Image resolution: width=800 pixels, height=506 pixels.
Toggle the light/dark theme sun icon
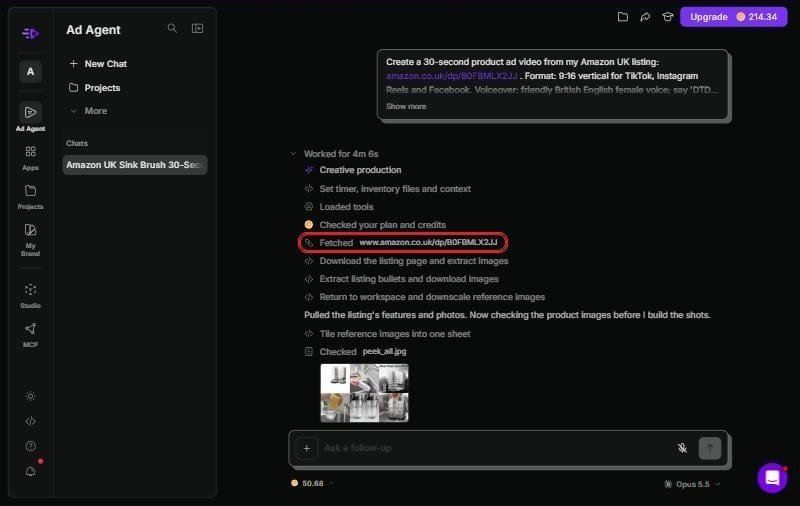31,396
